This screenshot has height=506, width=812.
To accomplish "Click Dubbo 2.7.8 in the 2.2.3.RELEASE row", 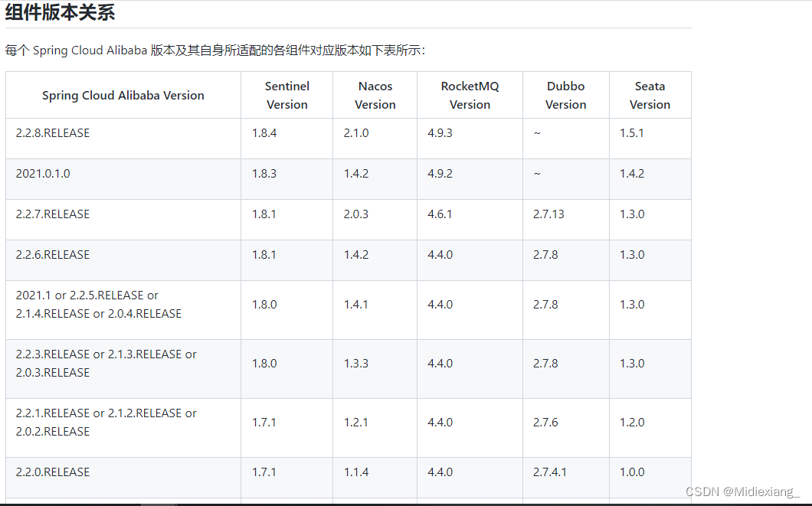I will 546,363.
